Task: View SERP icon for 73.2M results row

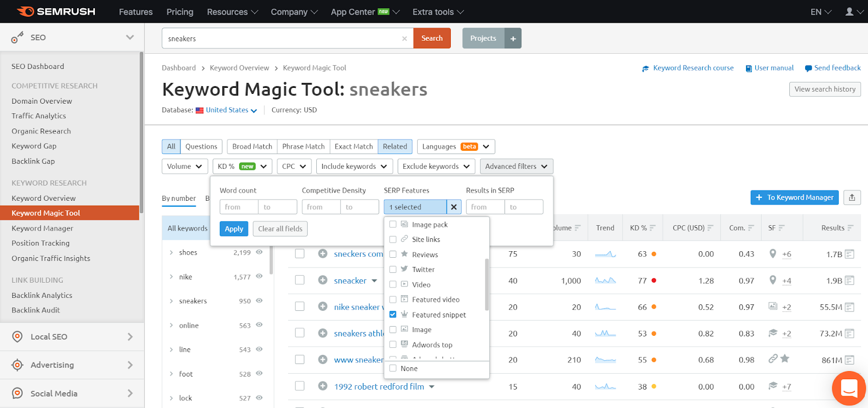Action: click(x=850, y=334)
